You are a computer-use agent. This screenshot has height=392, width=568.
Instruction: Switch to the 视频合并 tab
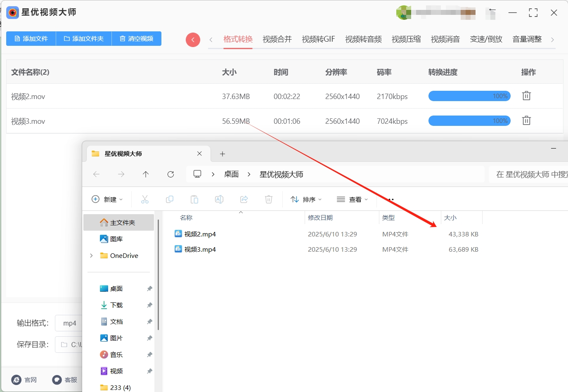[x=277, y=39]
